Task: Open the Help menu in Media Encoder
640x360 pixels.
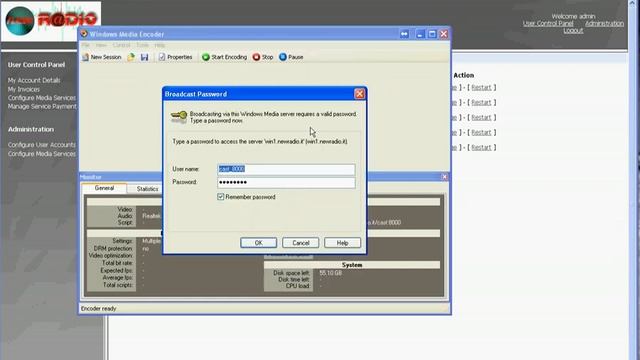Action: (x=160, y=45)
